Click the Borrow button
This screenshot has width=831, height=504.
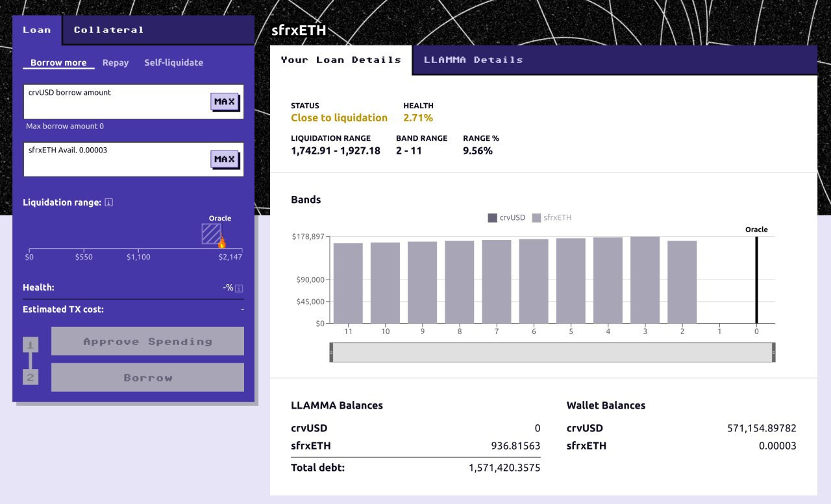(147, 378)
